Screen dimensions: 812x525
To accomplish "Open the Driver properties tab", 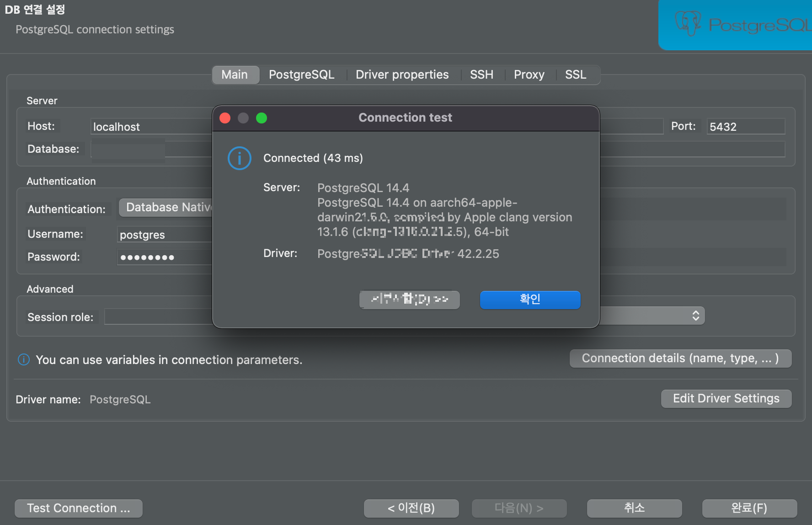I will [402, 75].
